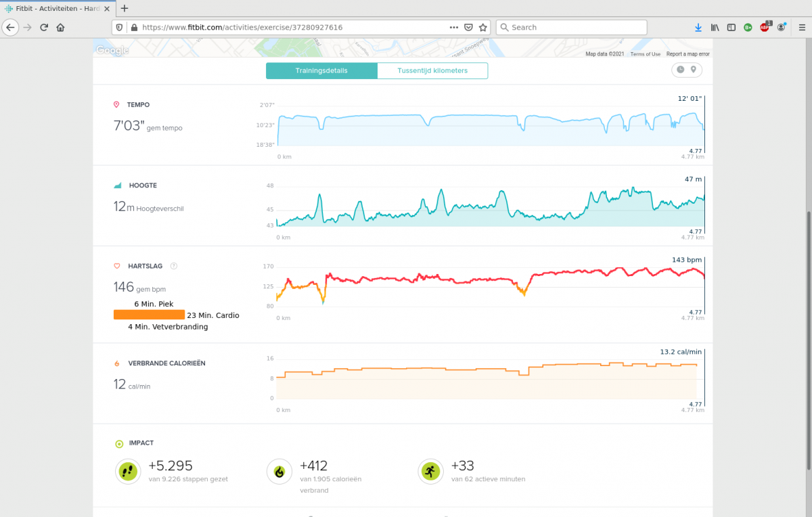Viewport: 812px width, 517px height.
Task: Toggle chart axis to time (clock icon)
Action: click(x=680, y=70)
